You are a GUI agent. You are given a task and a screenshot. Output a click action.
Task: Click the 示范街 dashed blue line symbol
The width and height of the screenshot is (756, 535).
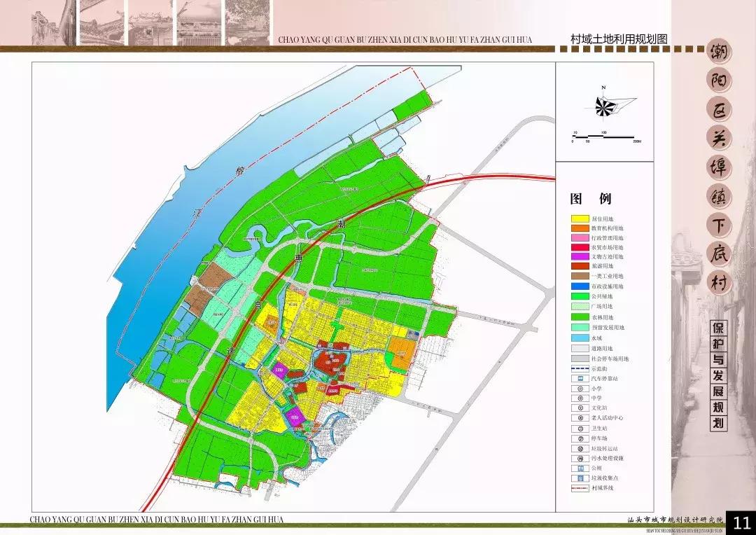580,368
